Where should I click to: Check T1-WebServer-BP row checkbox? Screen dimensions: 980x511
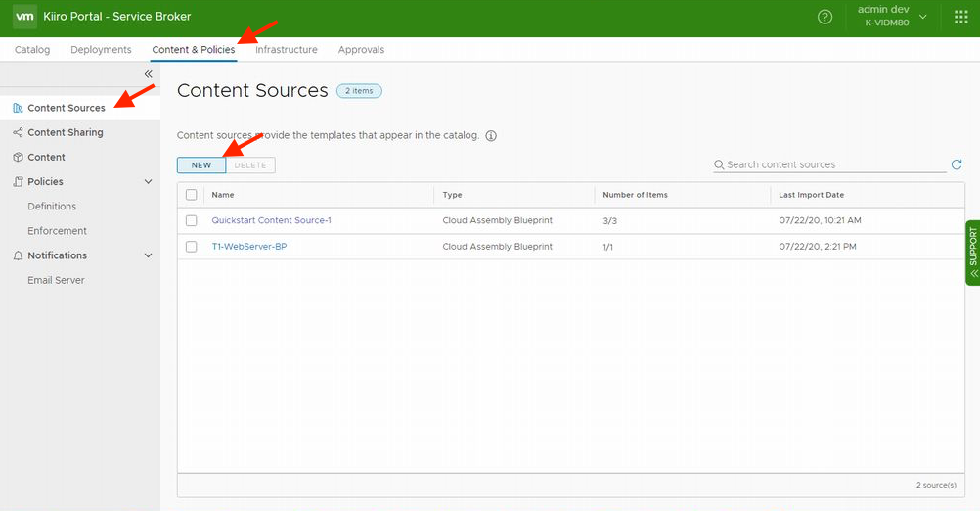pos(192,247)
